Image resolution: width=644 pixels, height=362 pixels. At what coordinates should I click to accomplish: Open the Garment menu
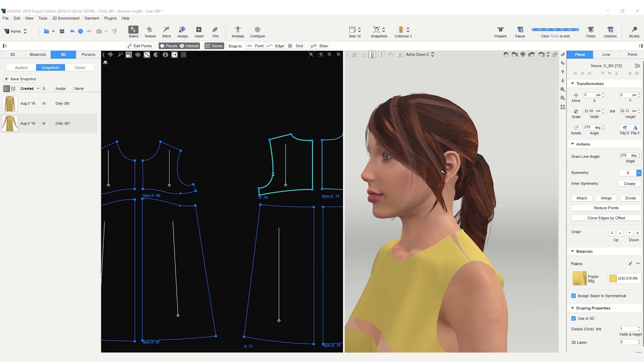[x=92, y=18]
